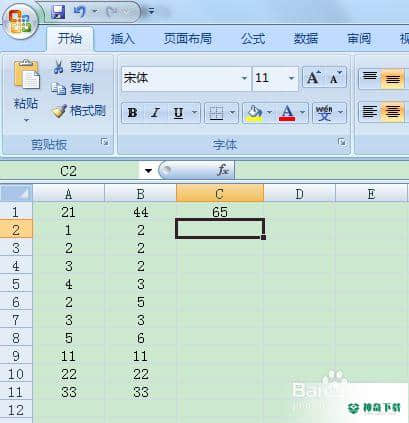The image size is (409, 423).
Task: Cut selection with scissors icon
Action: [x=59, y=67]
